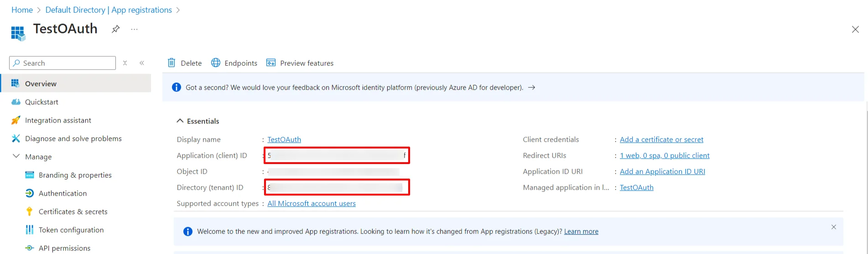Image resolution: width=868 pixels, height=254 pixels.
Task: Click the Preview features icon
Action: 271,63
